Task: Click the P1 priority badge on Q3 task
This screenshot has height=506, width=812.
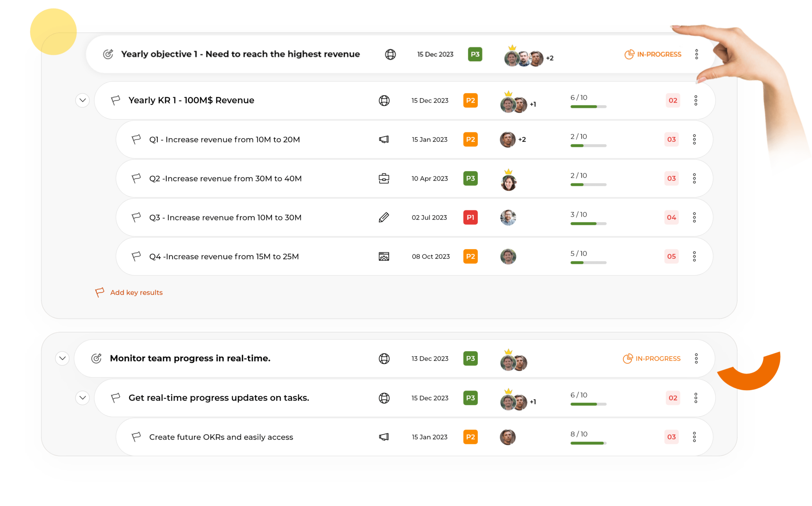Action: (x=471, y=217)
